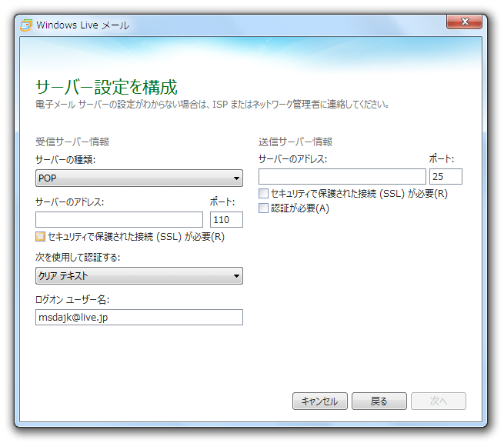This screenshot has height=443, width=504.
Task: Check the 認証が必要(A) checkbox
Action: tap(263, 208)
